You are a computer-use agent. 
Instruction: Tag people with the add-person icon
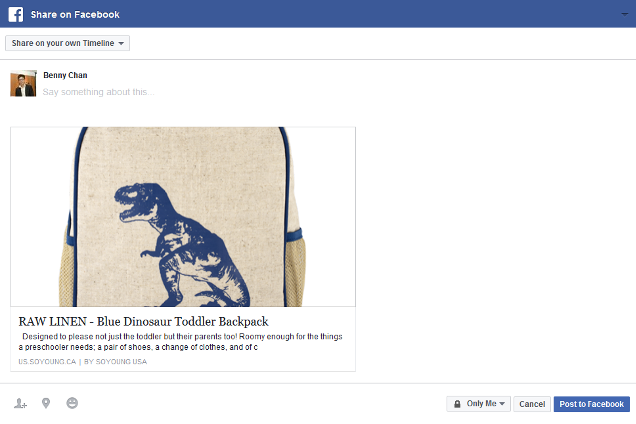point(20,403)
